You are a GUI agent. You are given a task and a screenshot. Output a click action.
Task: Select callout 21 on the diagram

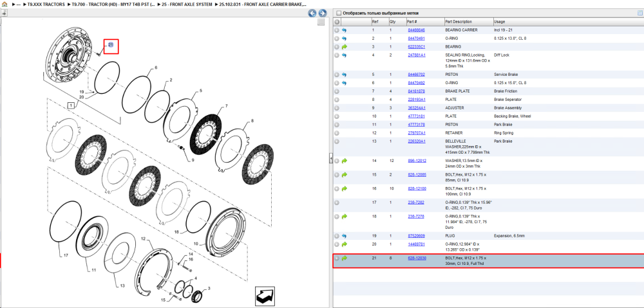click(111, 46)
